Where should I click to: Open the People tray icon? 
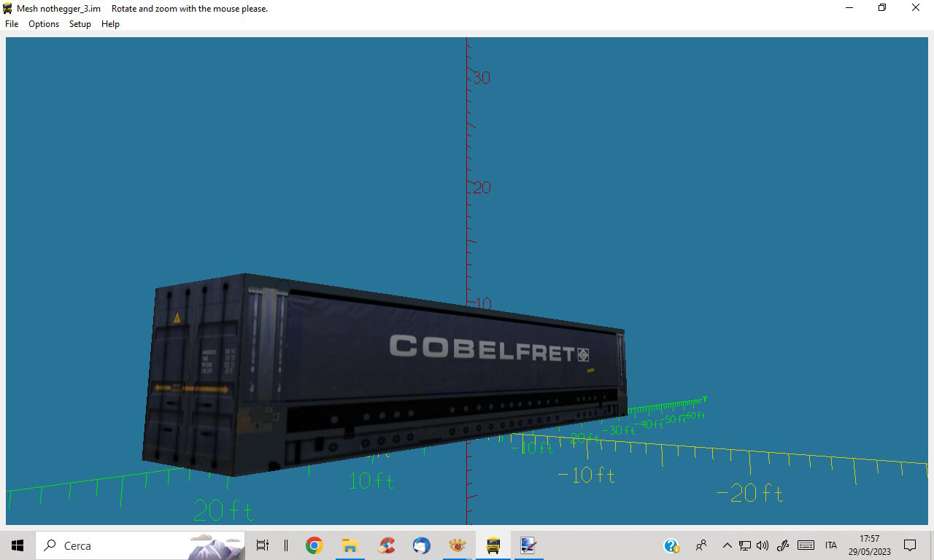[701, 545]
